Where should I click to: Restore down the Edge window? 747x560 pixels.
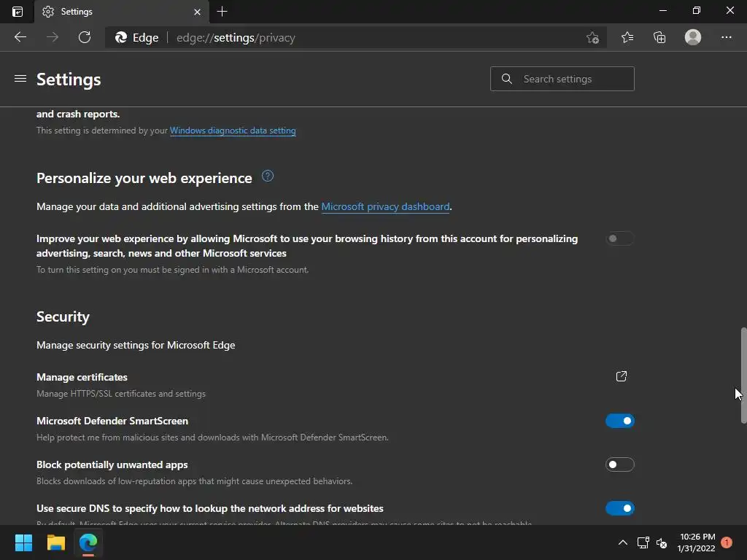(x=697, y=10)
